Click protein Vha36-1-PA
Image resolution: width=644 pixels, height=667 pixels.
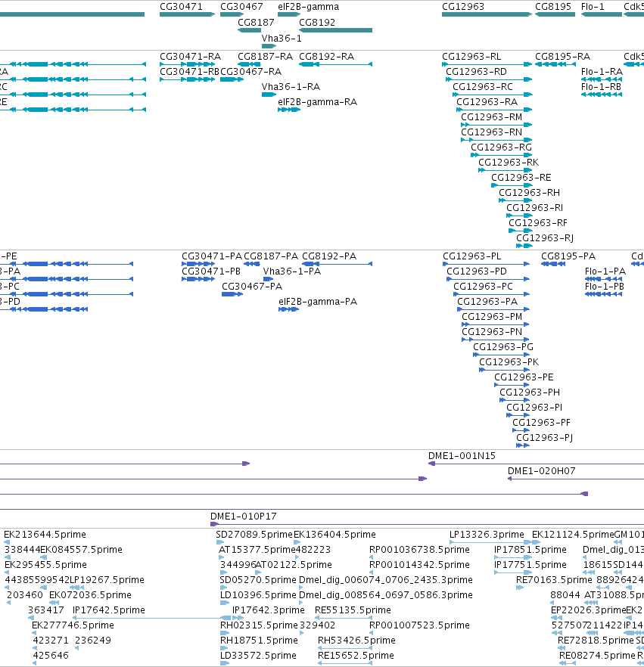[292, 271]
